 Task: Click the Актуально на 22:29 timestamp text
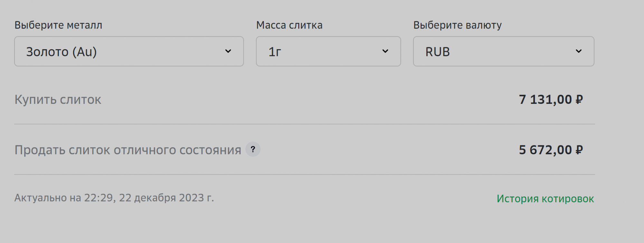114,198
